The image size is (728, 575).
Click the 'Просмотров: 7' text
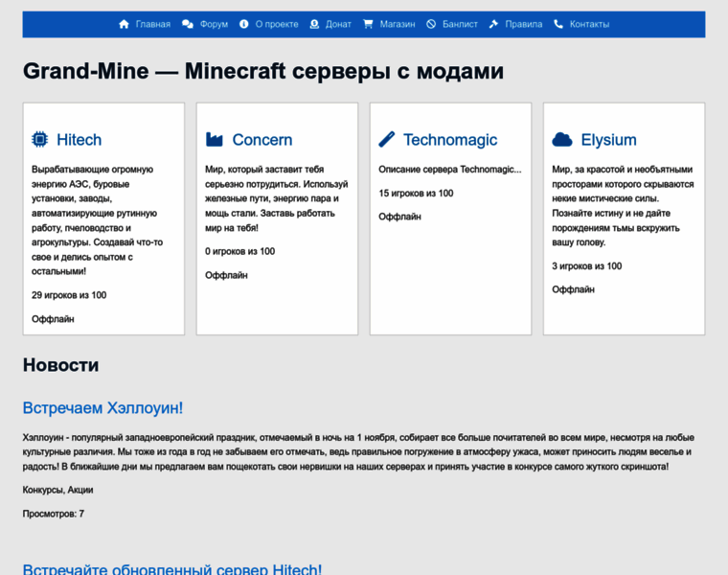pos(54,514)
